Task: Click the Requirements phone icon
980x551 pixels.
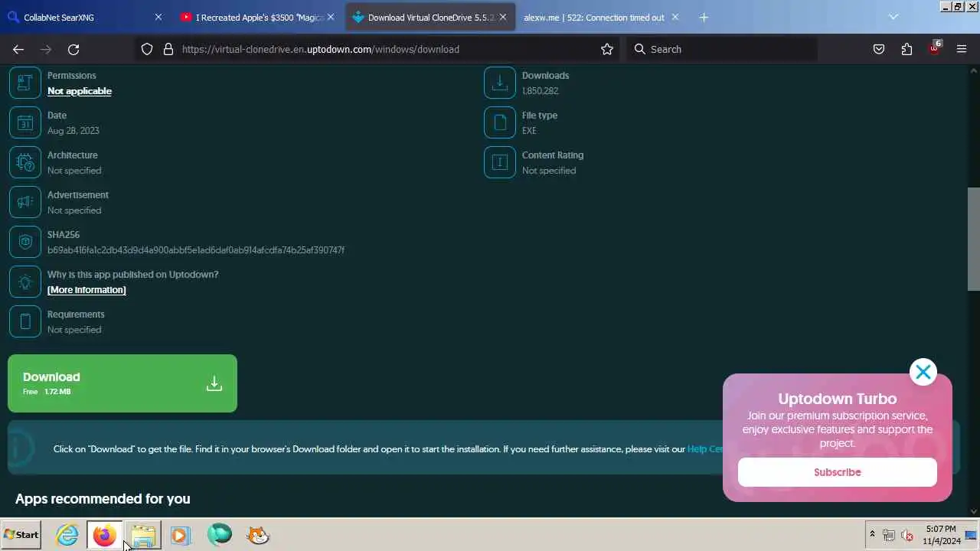Action: tap(25, 321)
